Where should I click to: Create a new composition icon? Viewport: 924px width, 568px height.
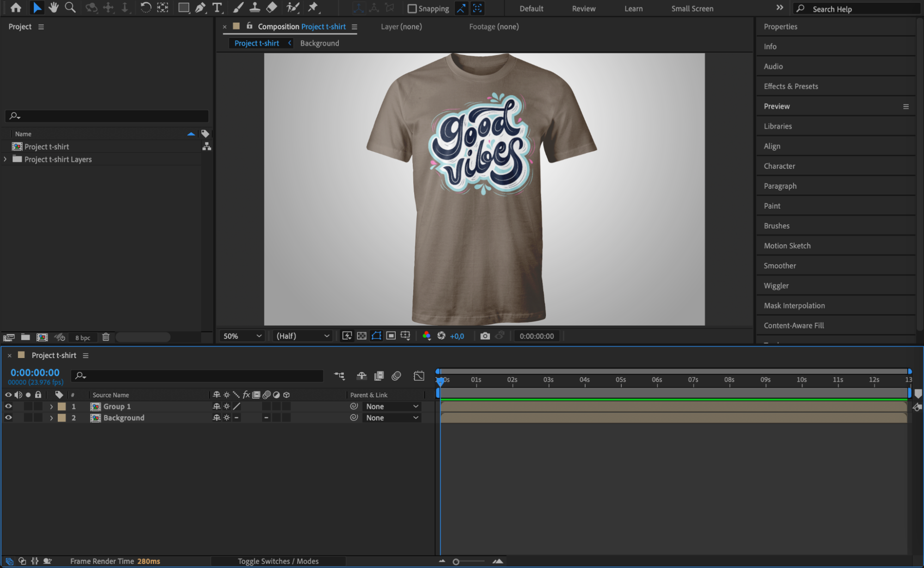coord(42,338)
